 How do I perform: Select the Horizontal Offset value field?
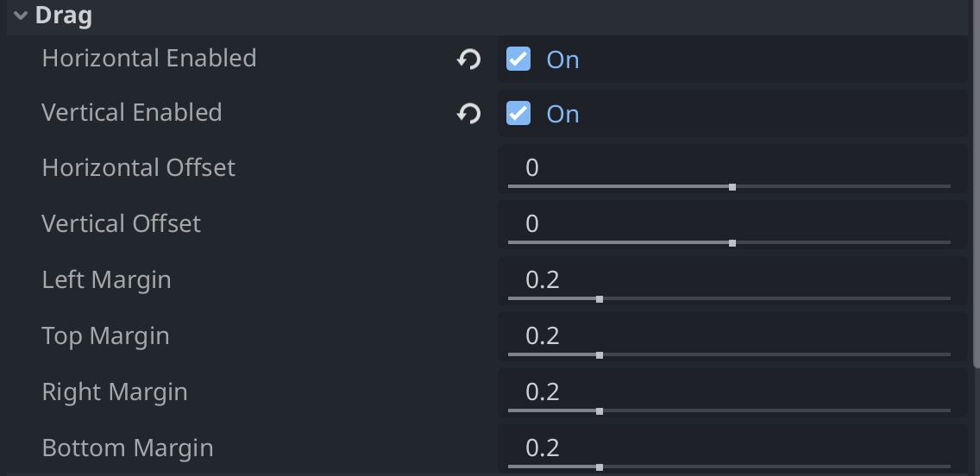point(732,169)
